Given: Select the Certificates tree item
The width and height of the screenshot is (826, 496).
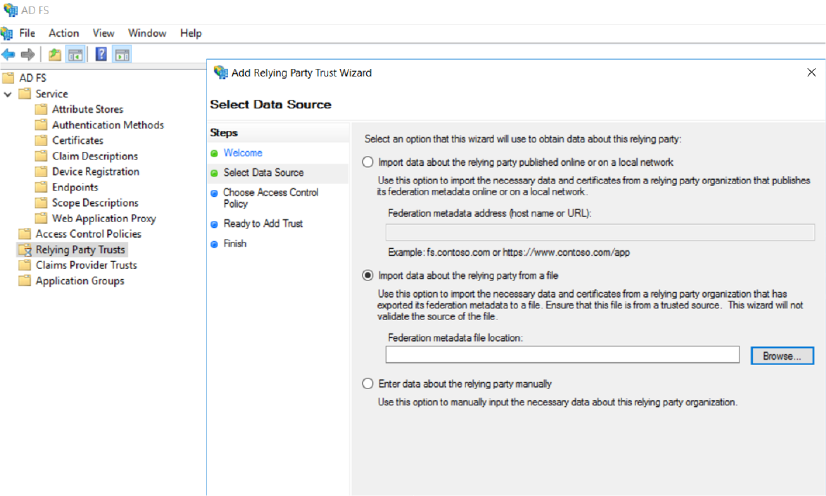Looking at the screenshot, I should tap(77, 140).
